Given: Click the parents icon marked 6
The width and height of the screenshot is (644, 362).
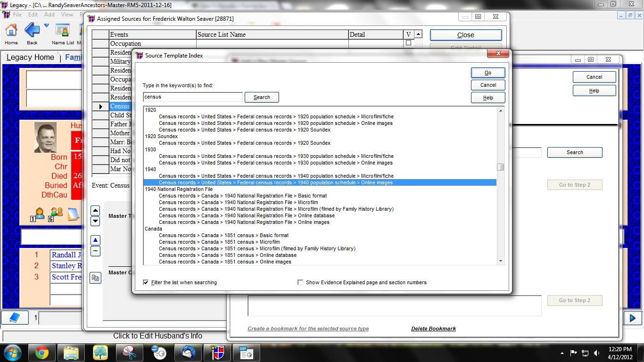Looking at the screenshot, I should point(56,214).
